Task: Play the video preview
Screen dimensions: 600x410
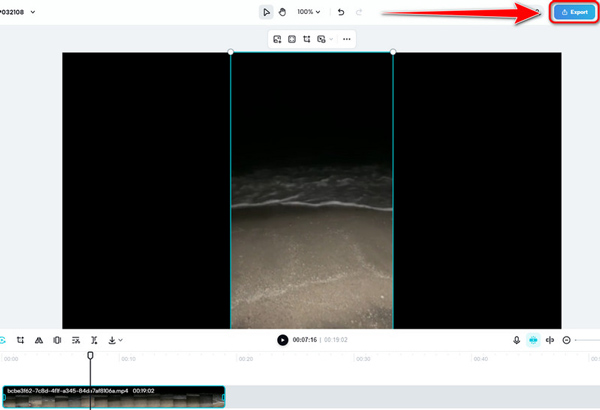Action: pyautogui.click(x=282, y=340)
